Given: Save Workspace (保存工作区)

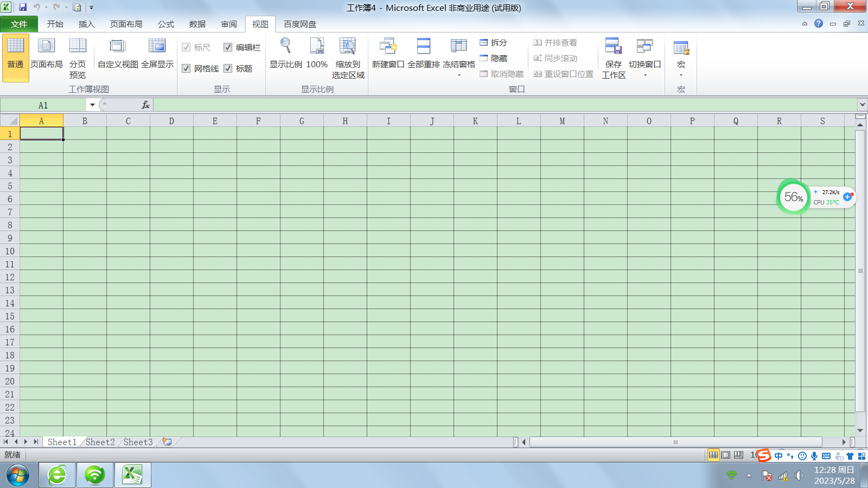Looking at the screenshot, I should pyautogui.click(x=614, y=57).
